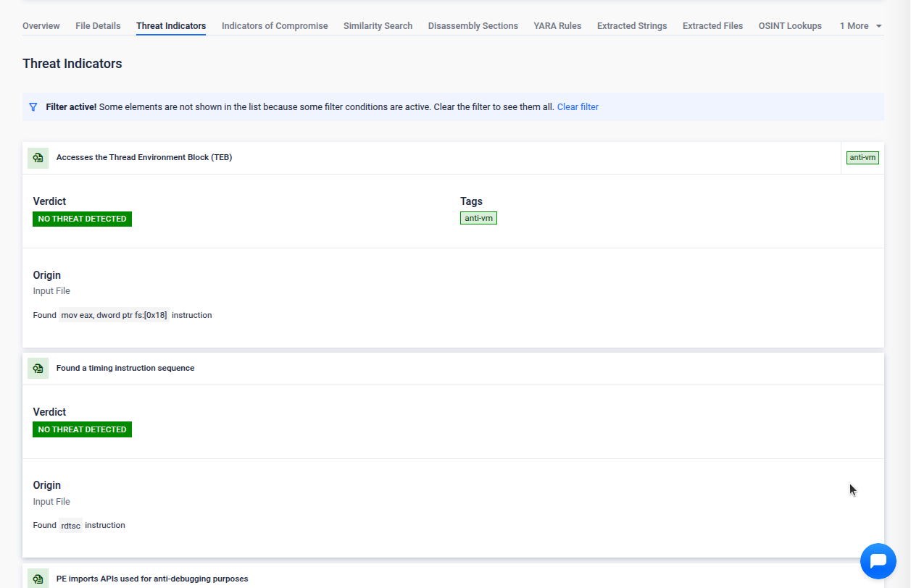Viewport: 911px width, 588px height.
Task: Open the YARA Rules tab
Action: coord(557,26)
